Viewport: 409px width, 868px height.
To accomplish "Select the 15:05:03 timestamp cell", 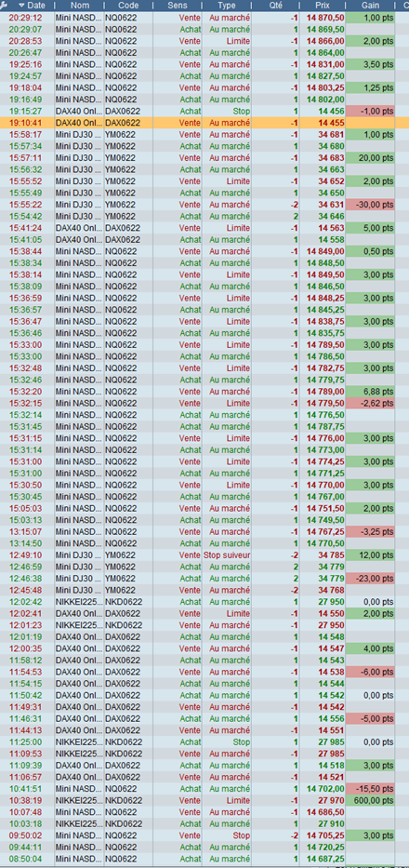I will (x=26, y=508).
